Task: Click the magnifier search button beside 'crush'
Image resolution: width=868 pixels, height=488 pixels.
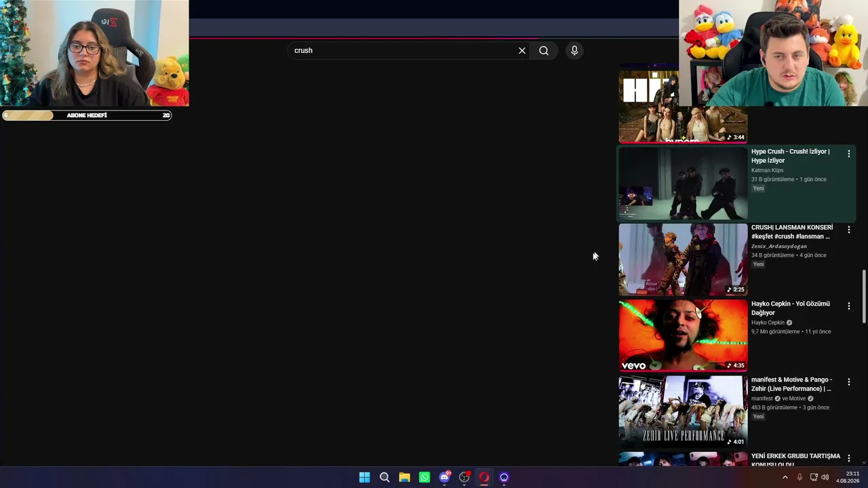Action: point(544,50)
